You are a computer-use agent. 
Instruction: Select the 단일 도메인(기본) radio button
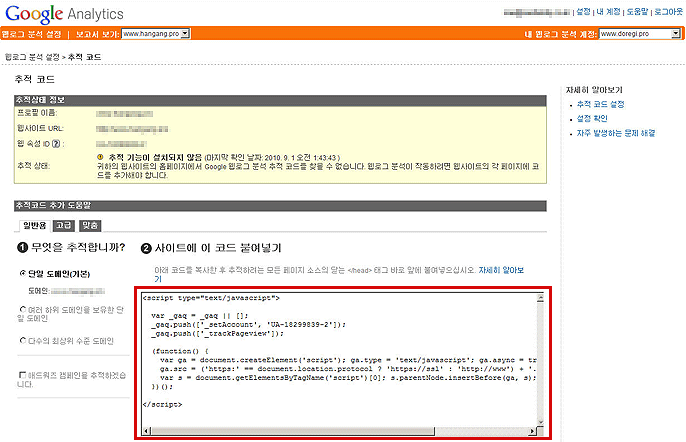pyautogui.click(x=23, y=273)
